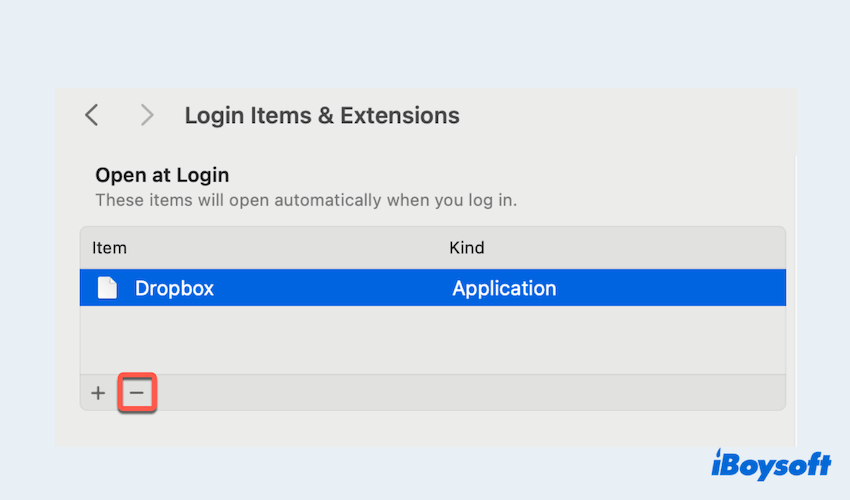This screenshot has height=500, width=850.
Task: Click blank space between Dropbox and Application
Action: [330, 288]
